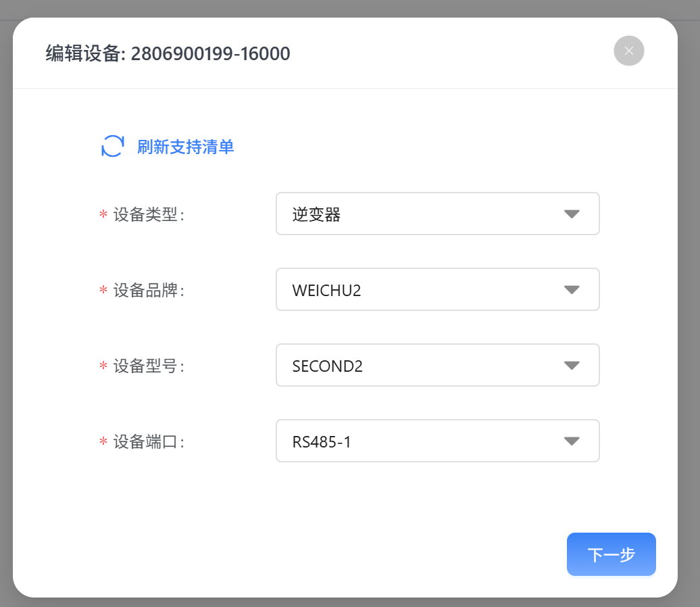The width and height of the screenshot is (700, 607).
Task: Click the dimmed backdrop outside the dialog
Action: [x=689, y=304]
